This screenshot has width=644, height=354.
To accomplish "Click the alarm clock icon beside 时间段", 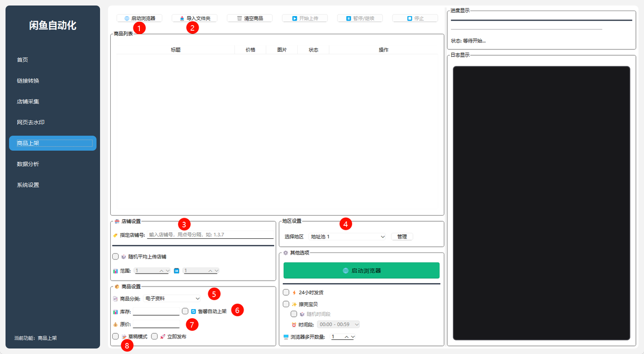I will click(294, 325).
